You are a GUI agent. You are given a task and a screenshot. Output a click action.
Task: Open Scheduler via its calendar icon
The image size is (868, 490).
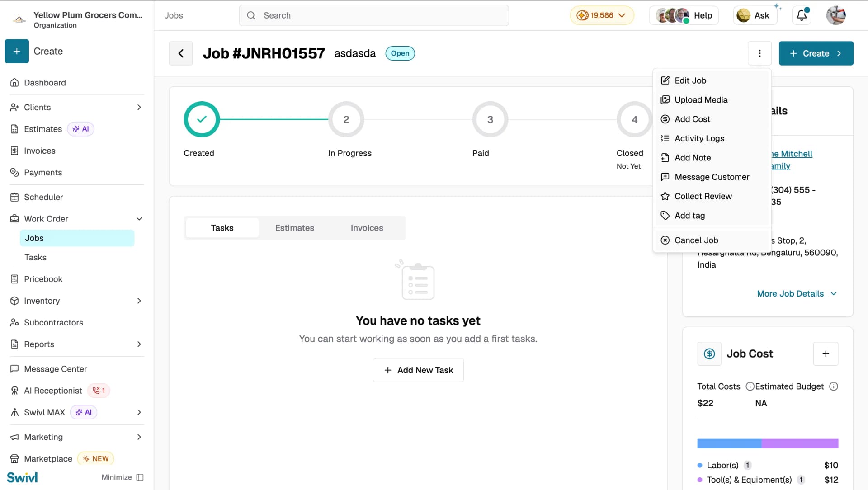pos(14,197)
